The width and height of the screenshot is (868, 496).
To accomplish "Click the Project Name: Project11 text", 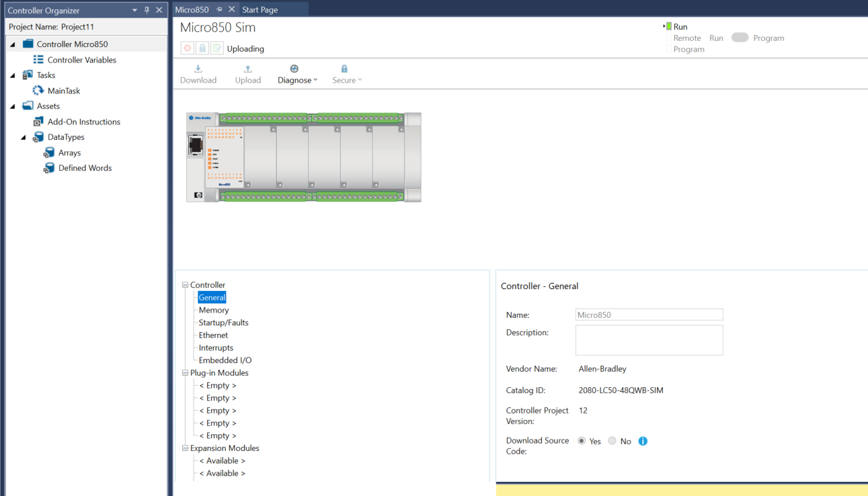I will (x=51, y=27).
